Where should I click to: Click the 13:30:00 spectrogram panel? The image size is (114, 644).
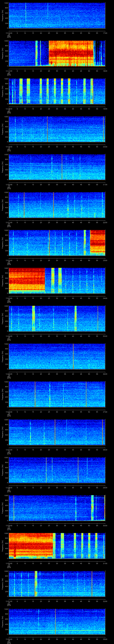click(x=57, y=546)
